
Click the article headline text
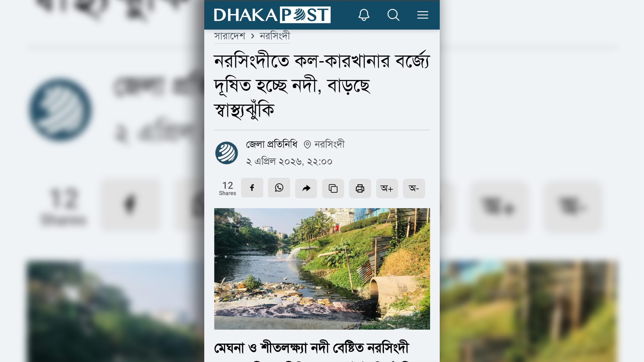(x=322, y=85)
